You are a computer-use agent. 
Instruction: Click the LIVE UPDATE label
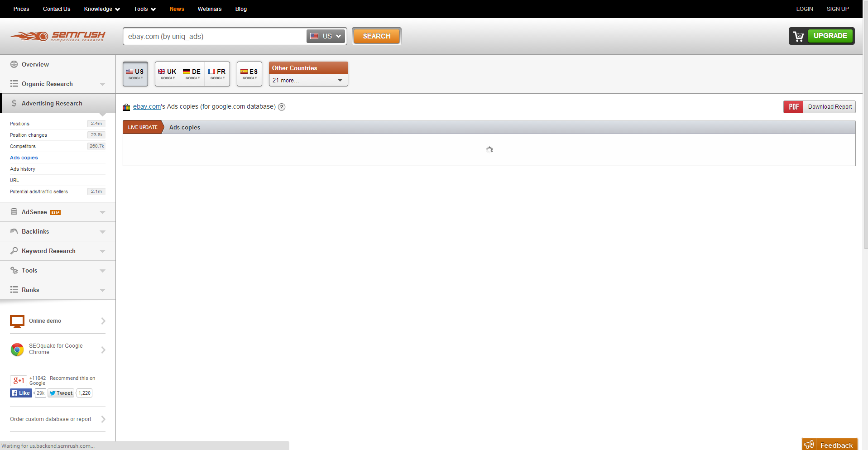[x=143, y=127]
